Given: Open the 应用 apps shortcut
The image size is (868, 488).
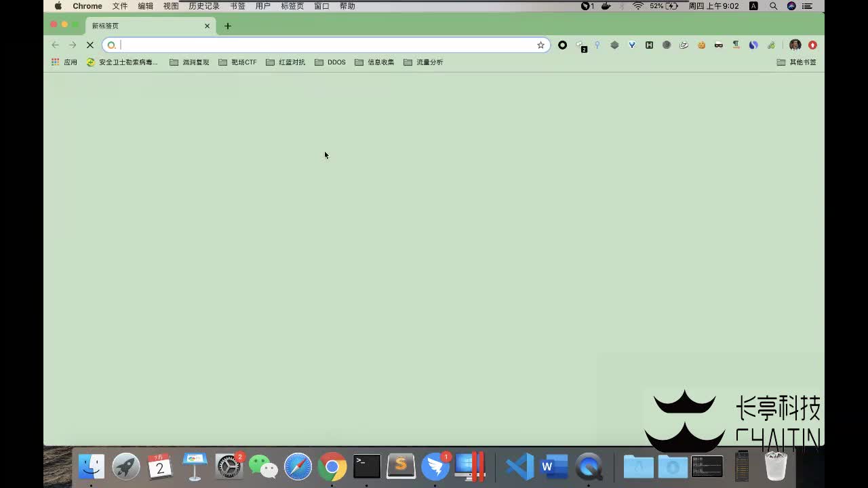Looking at the screenshot, I should [64, 62].
